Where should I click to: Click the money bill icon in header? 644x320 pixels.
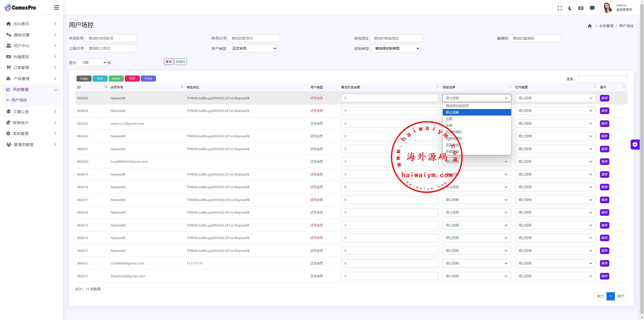click(581, 8)
